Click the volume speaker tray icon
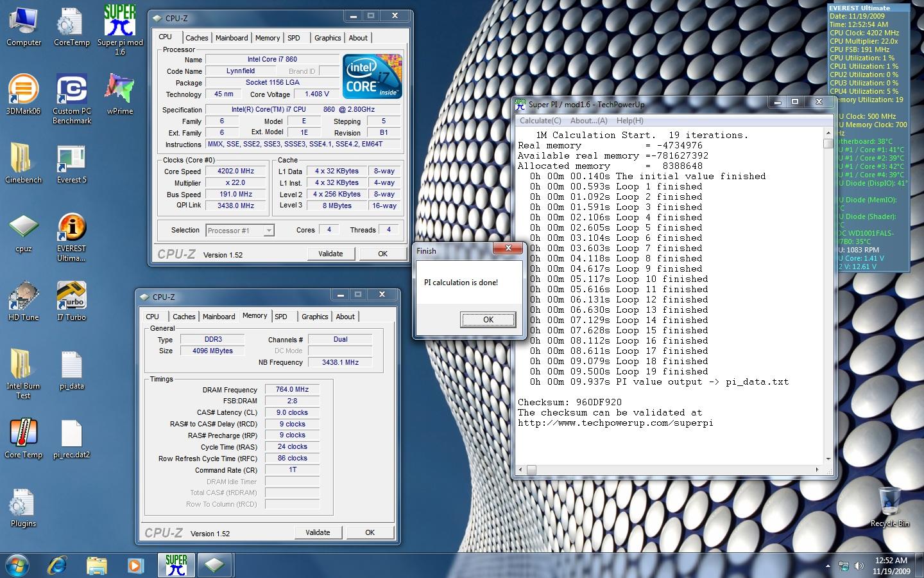Screen dimensions: 924x578 point(859,566)
